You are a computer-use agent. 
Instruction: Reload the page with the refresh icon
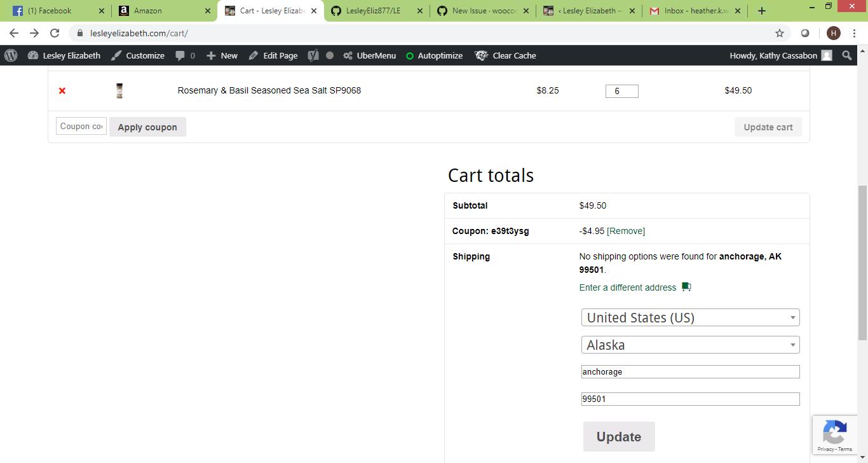click(55, 33)
